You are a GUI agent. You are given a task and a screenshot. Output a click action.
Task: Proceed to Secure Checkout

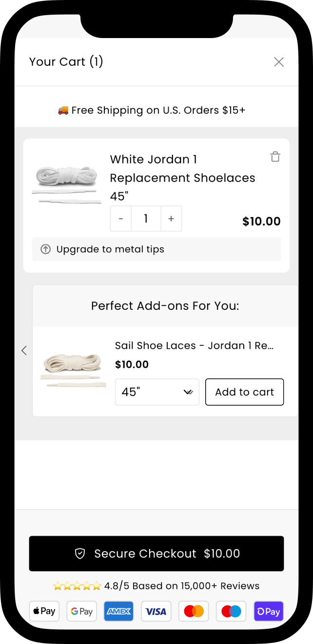point(156,554)
